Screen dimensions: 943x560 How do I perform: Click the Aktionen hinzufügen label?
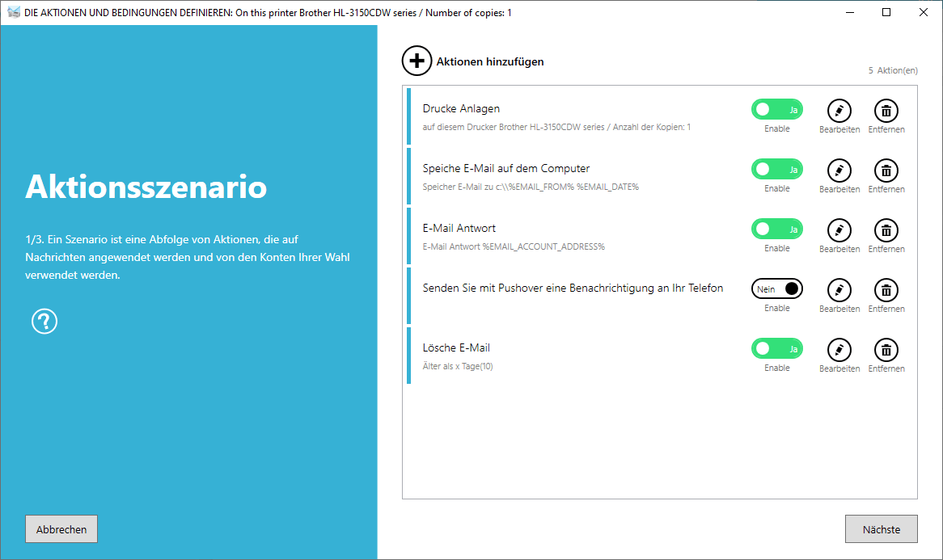[x=490, y=61]
